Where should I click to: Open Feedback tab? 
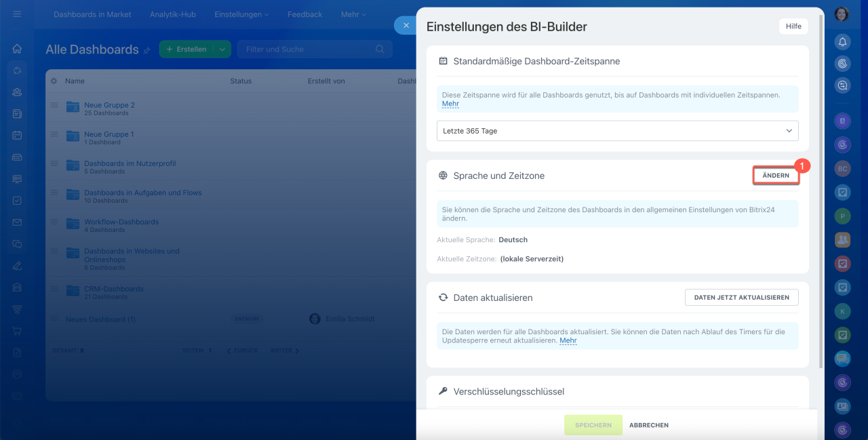[x=305, y=14]
